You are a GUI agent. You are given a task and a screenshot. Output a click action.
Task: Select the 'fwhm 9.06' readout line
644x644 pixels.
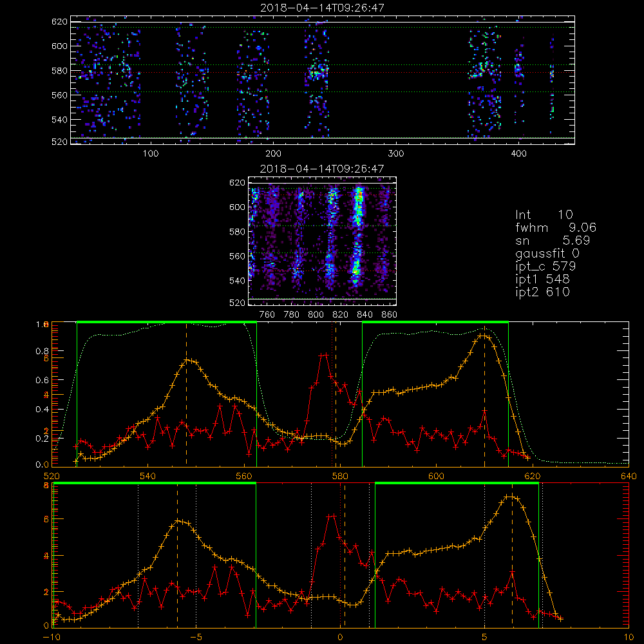click(556, 227)
